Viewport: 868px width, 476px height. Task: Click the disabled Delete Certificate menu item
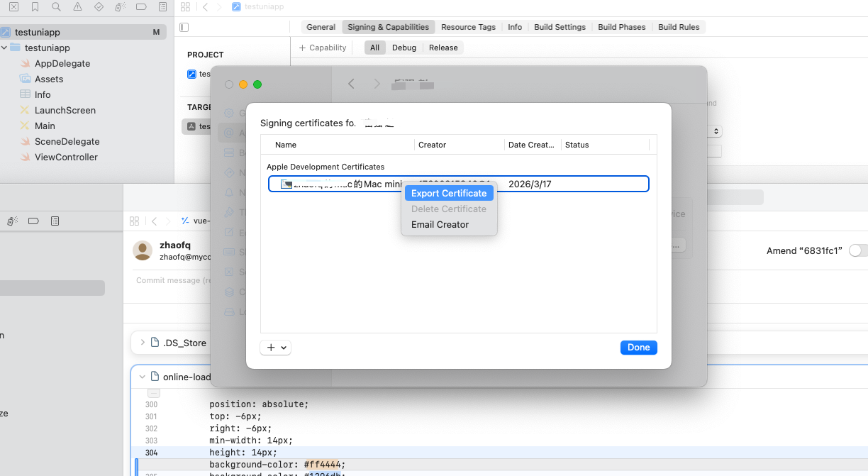449,209
